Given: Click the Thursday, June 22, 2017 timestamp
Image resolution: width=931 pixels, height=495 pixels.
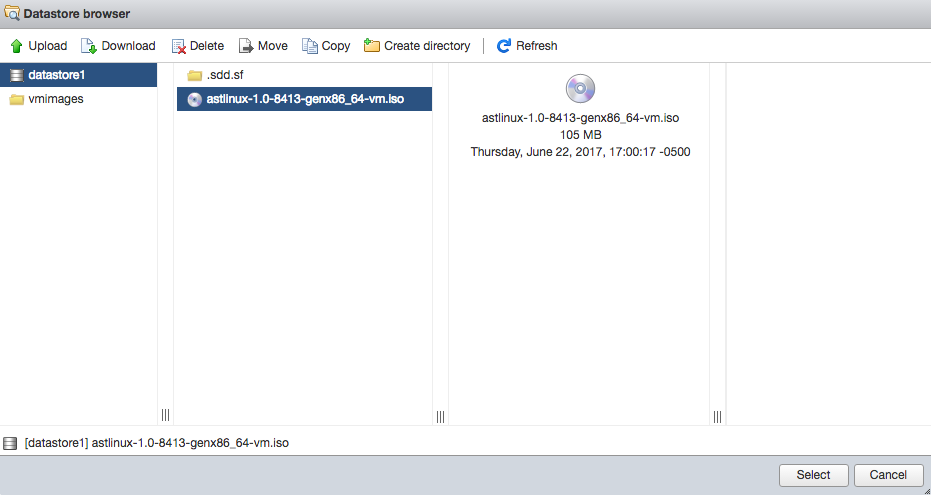Looking at the screenshot, I should tap(580, 152).
